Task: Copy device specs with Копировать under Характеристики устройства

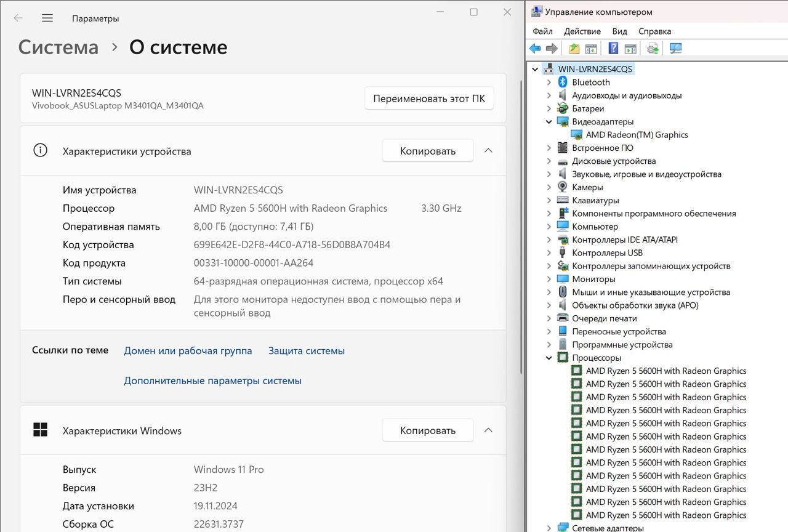Action: pos(428,151)
